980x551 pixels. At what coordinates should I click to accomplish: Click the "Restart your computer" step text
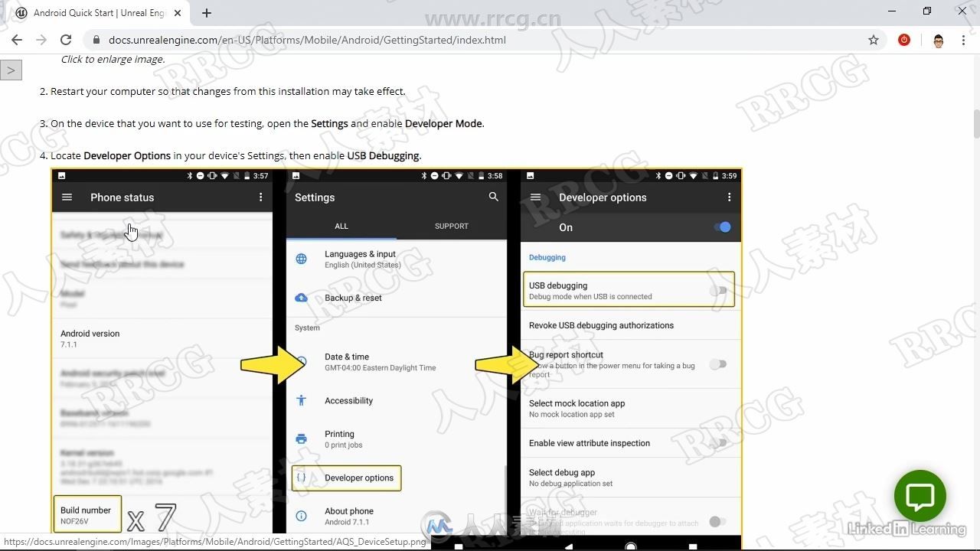[228, 91]
